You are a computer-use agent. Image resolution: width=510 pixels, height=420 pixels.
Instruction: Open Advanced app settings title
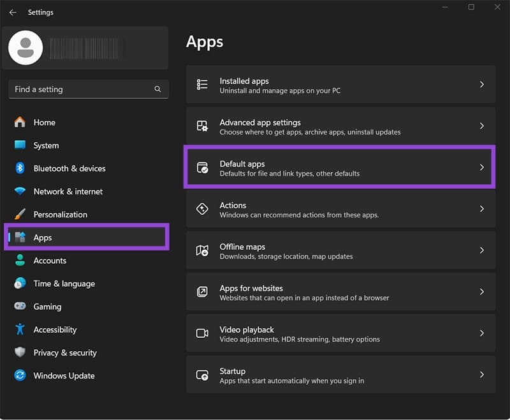point(260,122)
